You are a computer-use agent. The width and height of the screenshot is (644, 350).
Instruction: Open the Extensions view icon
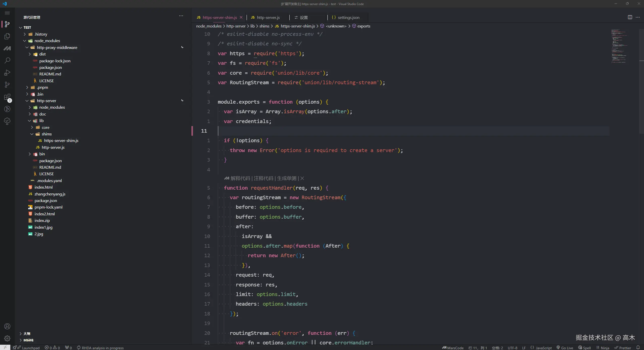(x=7, y=97)
